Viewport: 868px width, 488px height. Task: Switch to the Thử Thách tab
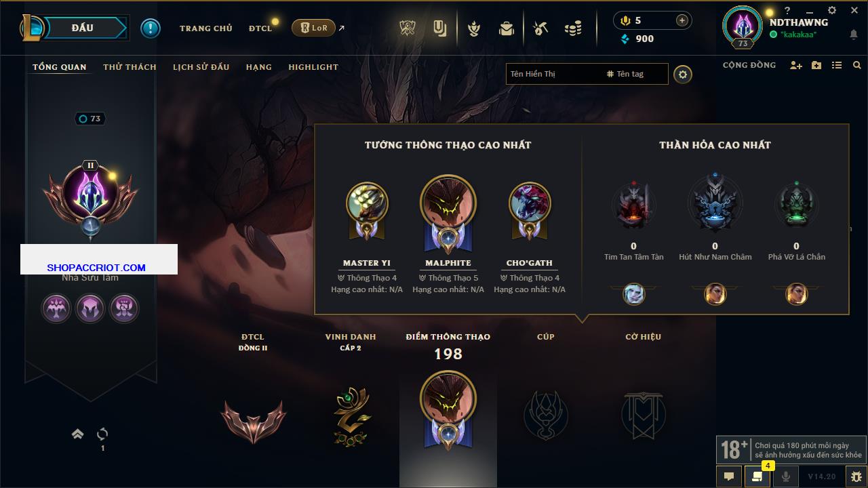coord(130,67)
